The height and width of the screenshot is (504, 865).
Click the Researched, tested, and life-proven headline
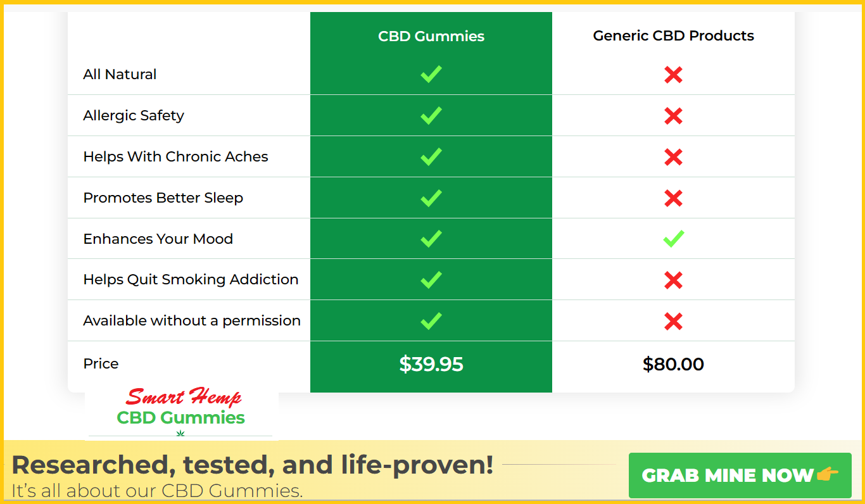coord(252,465)
